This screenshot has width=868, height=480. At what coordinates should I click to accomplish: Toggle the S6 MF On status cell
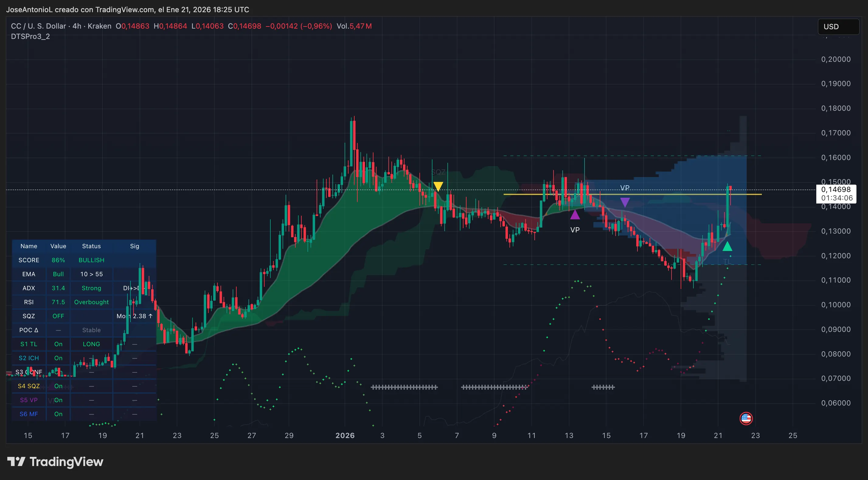tap(58, 414)
